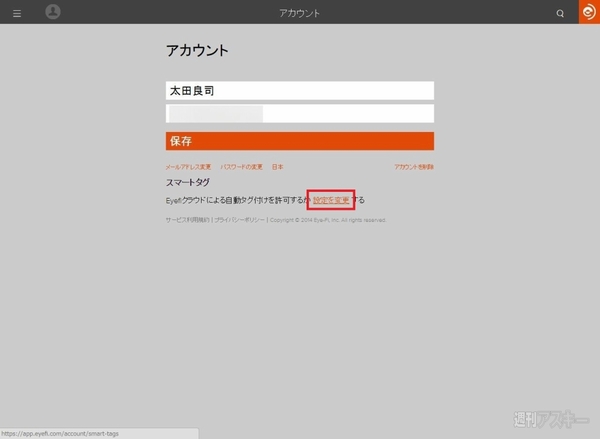This screenshot has height=439, width=600.
Task: Click the 日本 region link
Action: coord(277,167)
